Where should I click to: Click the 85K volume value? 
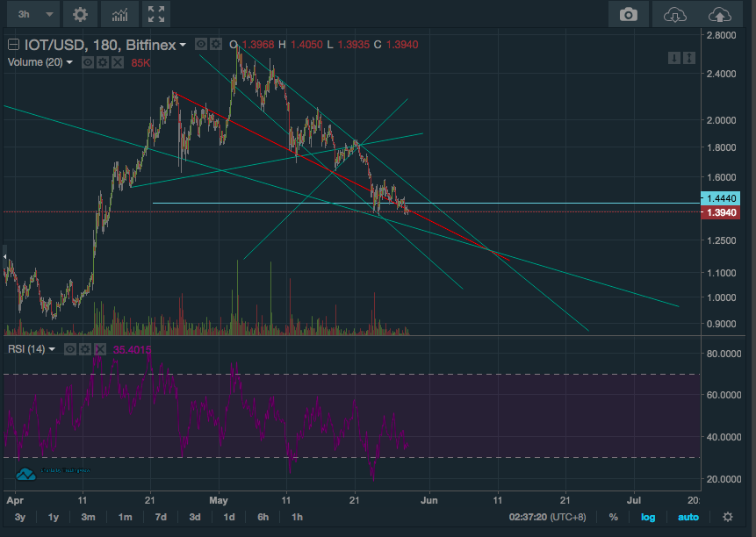point(140,63)
